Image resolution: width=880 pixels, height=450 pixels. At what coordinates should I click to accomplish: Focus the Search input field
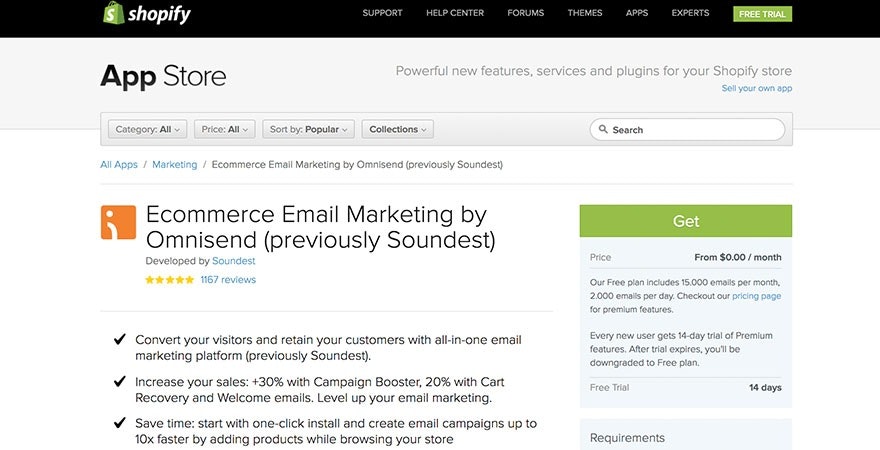[695, 130]
